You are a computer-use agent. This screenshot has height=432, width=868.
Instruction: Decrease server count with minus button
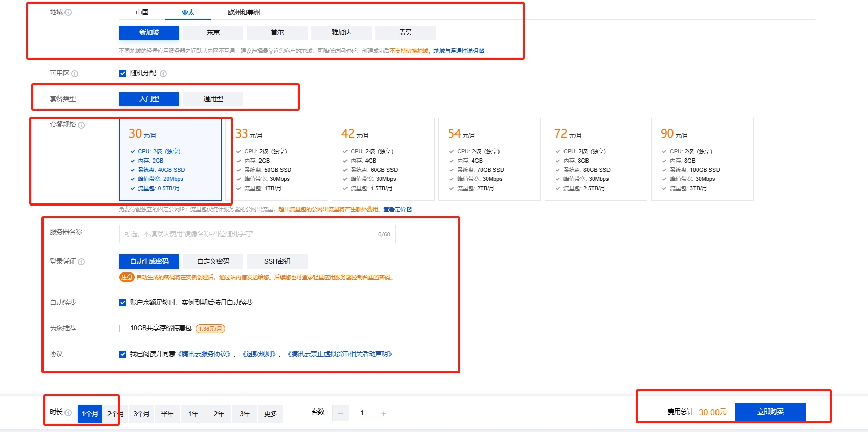[340, 414]
